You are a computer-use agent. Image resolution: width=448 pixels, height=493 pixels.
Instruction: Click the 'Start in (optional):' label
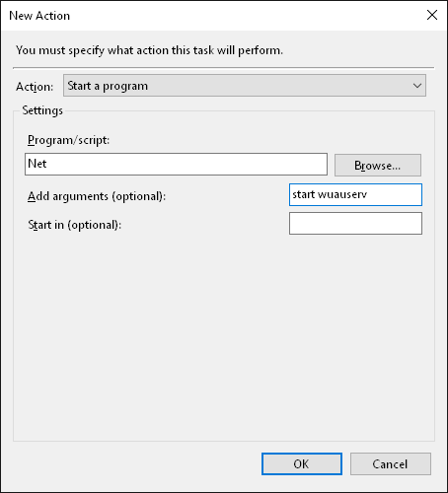pos(75,225)
